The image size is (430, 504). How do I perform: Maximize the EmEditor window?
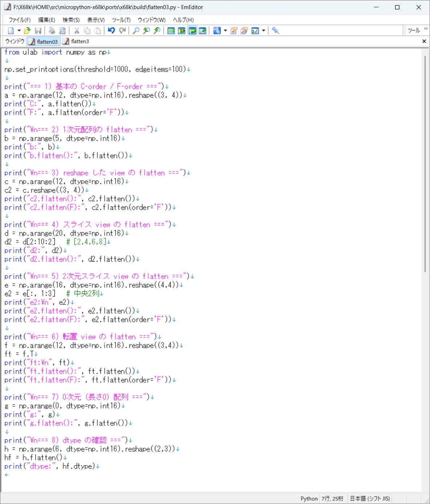(397, 7)
